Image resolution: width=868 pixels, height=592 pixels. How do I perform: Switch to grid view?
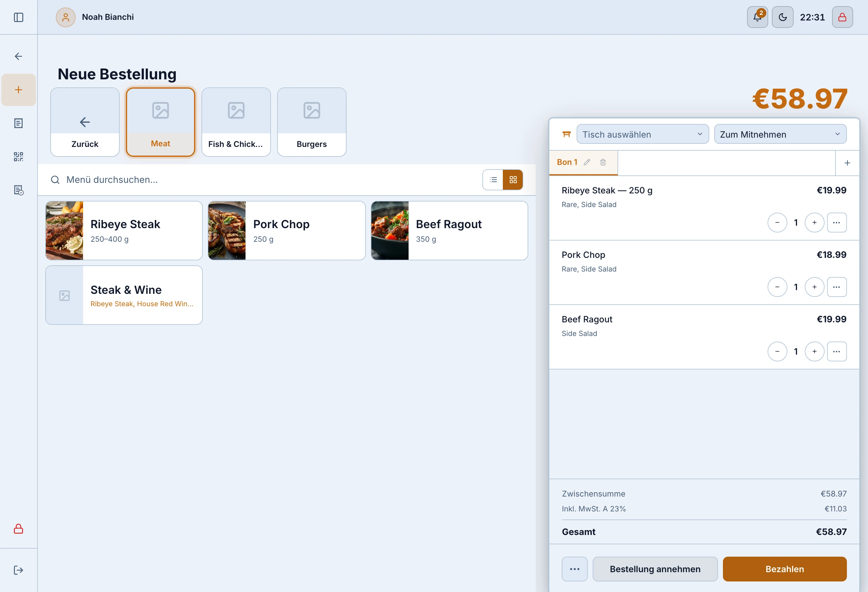pos(513,180)
